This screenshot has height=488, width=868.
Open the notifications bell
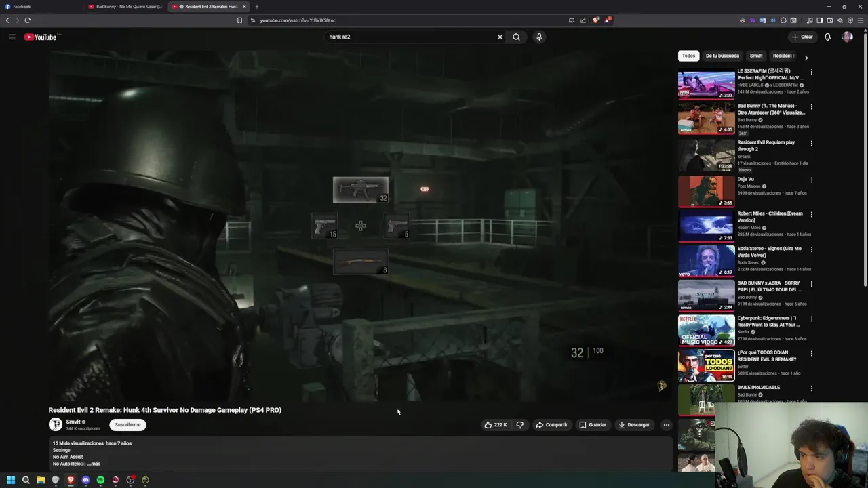tap(827, 37)
